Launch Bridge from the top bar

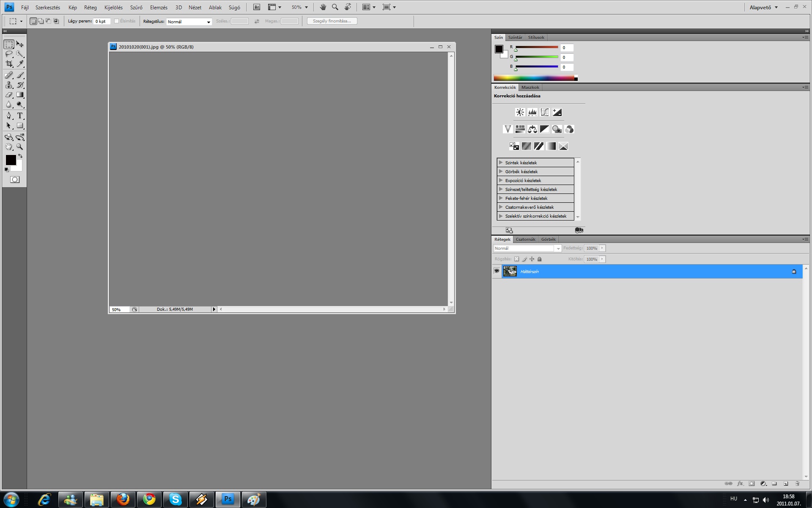click(257, 7)
